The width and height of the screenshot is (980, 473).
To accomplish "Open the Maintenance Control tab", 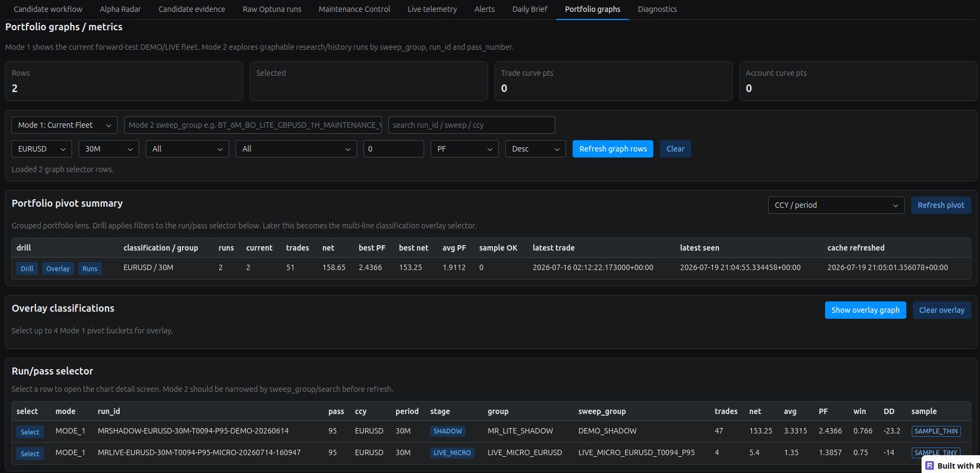I will click(x=354, y=9).
